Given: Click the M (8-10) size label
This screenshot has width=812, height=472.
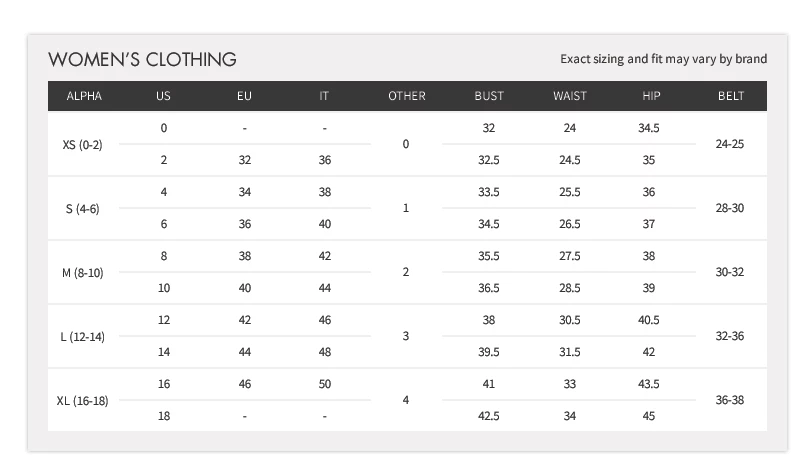Looking at the screenshot, I should [82, 272].
